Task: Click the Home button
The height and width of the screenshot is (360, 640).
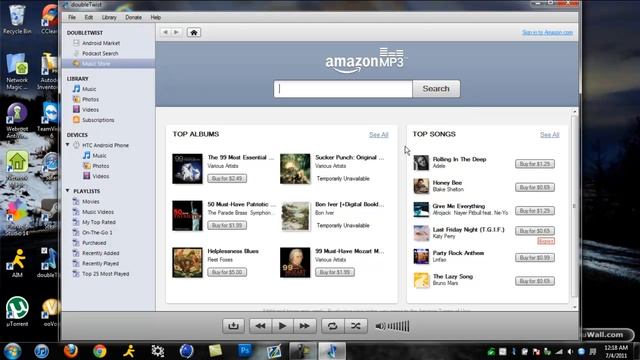Action: (194, 32)
